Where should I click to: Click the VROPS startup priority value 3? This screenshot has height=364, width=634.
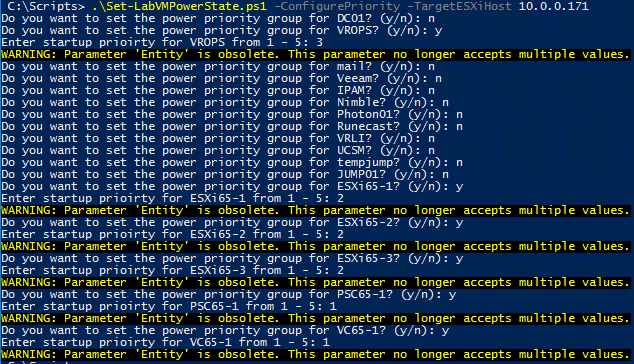point(319,42)
